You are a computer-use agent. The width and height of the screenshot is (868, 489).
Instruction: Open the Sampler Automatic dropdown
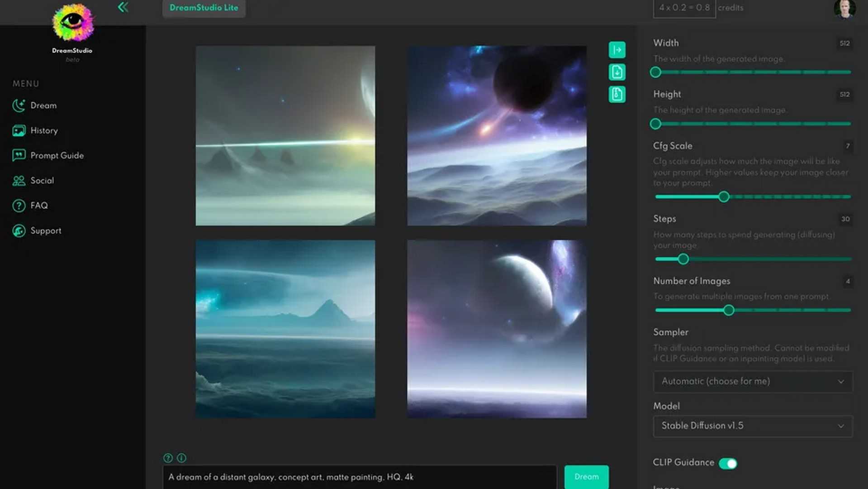(753, 381)
